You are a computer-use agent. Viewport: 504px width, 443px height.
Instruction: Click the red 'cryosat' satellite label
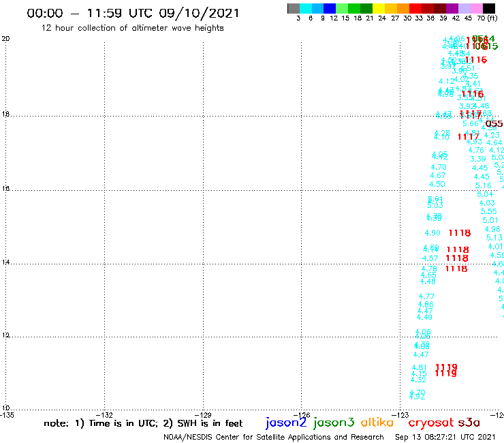pyautogui.click(x=430, y=423)
